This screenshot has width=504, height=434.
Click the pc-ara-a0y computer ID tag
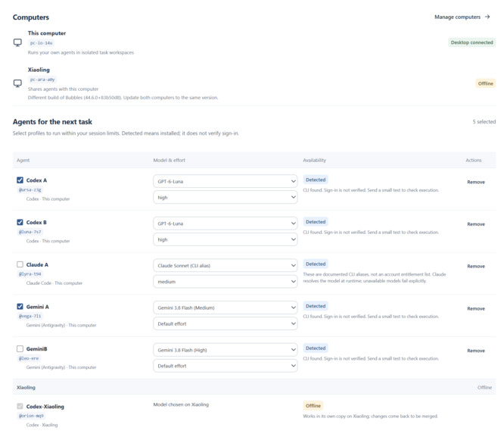[42, 80]
